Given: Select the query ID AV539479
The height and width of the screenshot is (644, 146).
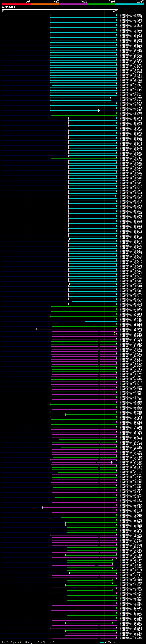Looking at the screenshot, I should click(x=8, y=8).
